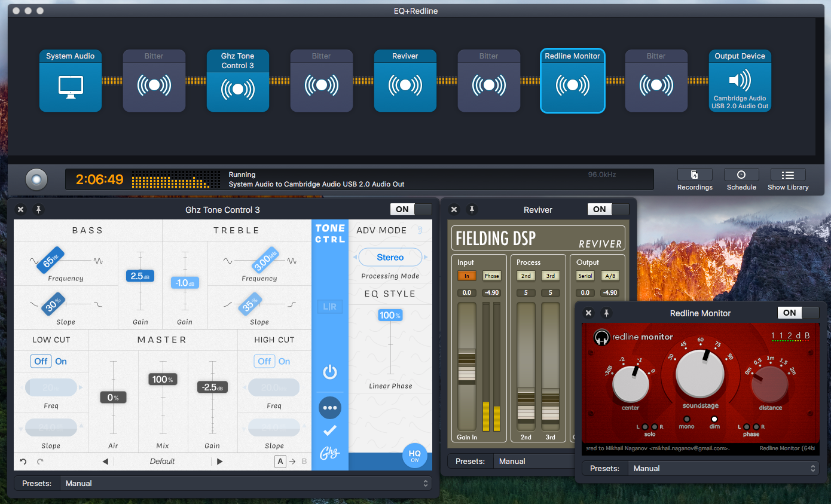Click the EQ Style 100% slider
This screenshot has height=504, width=831.
390,315
